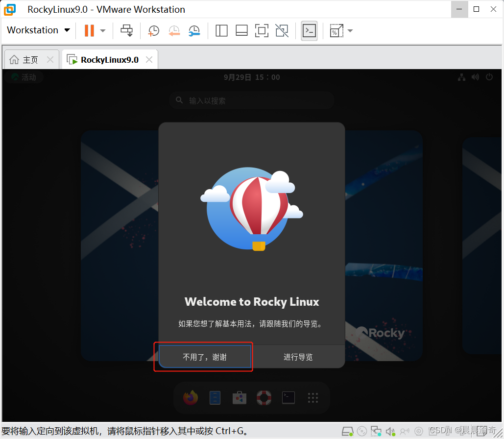504x439 pixels.
Task: Click 进行导览 to take the tour
Action: coord(298,357)
